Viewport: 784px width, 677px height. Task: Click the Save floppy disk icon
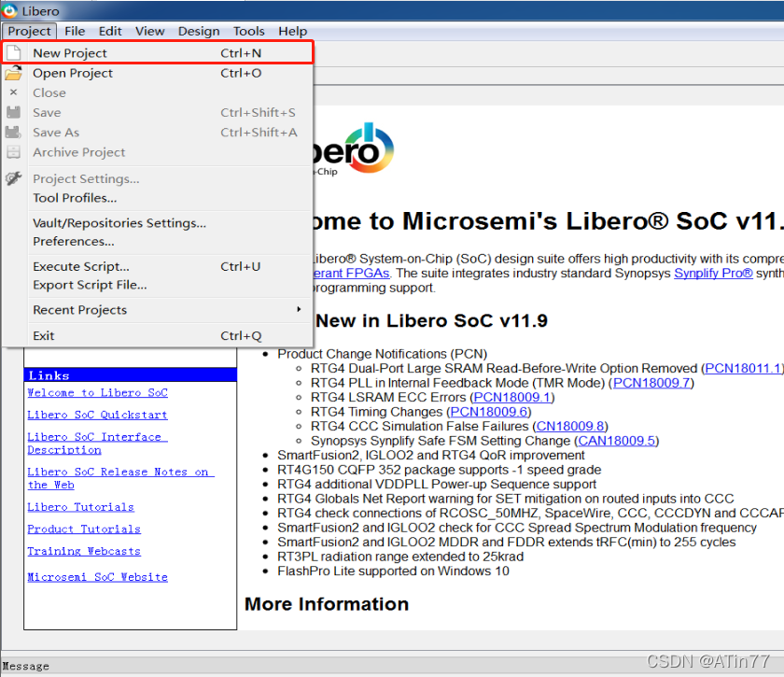tap(13, 113)
